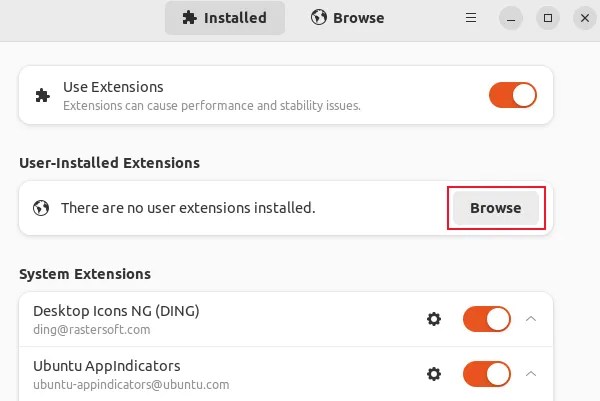This screenshot has width=600, height=401.
Task: Click the globe icon next to no extensions message
Action: coord(41,208)
